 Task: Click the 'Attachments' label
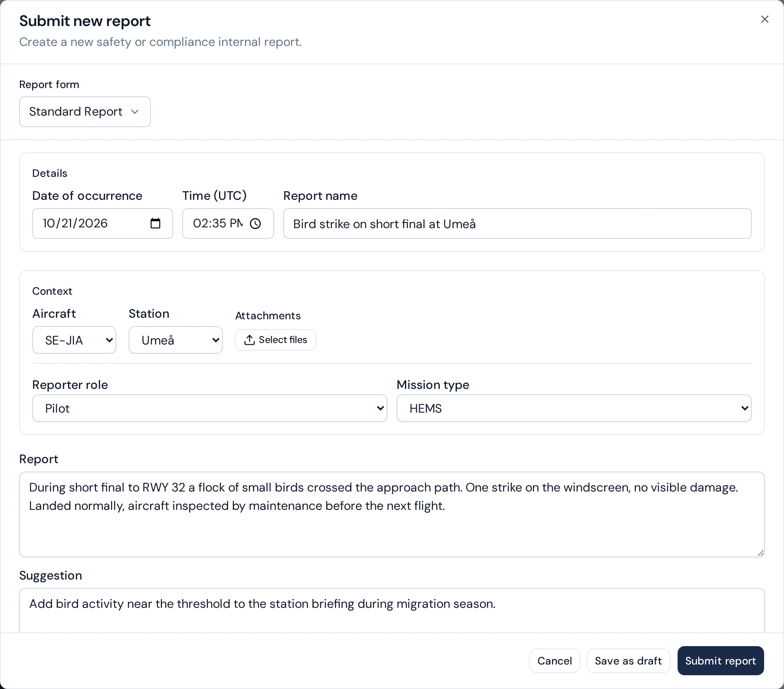tap(268, 316)
